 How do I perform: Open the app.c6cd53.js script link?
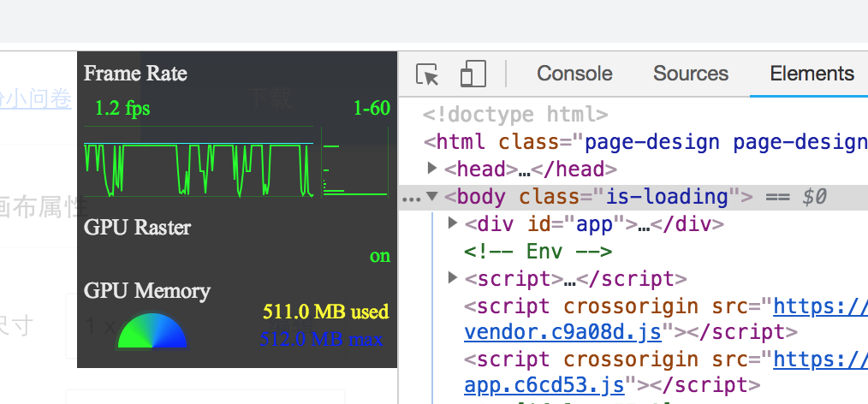coord(544,386)
